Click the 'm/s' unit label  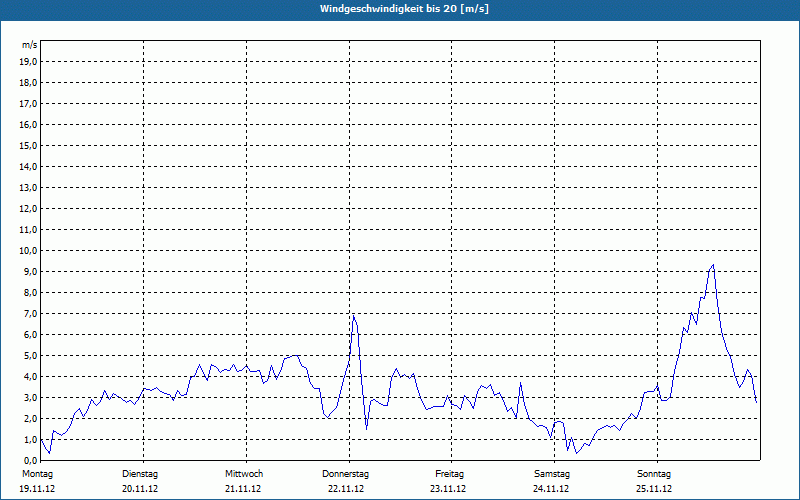tap(30, 45)
